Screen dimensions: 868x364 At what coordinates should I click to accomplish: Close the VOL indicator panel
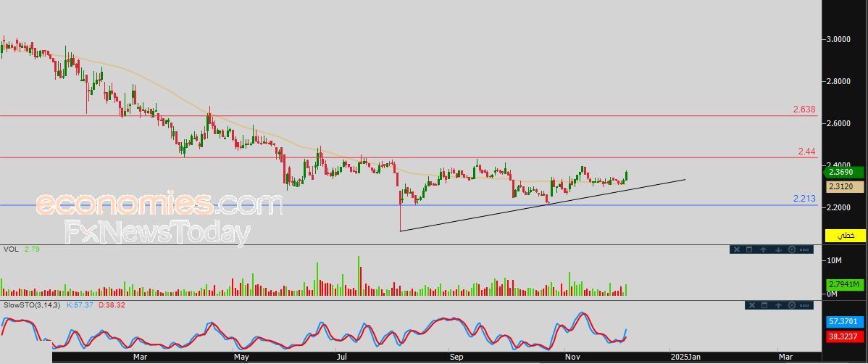[737, 249]
